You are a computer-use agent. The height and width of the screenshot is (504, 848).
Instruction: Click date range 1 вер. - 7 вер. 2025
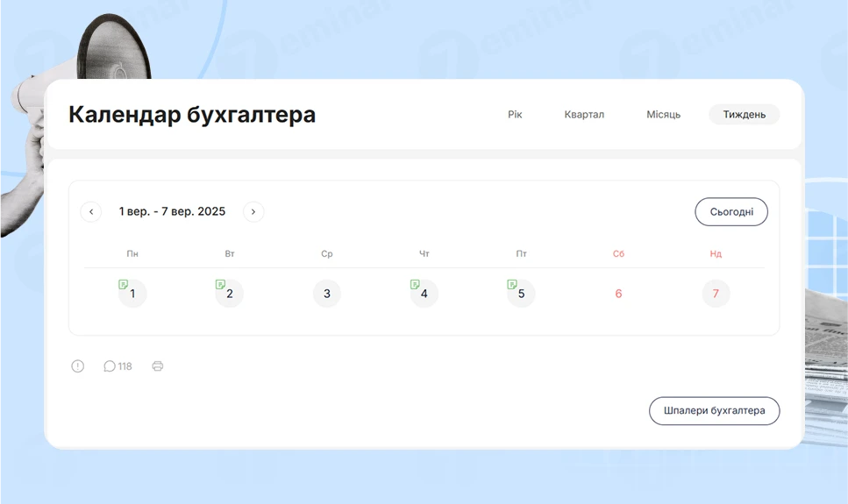click(172, 211)
